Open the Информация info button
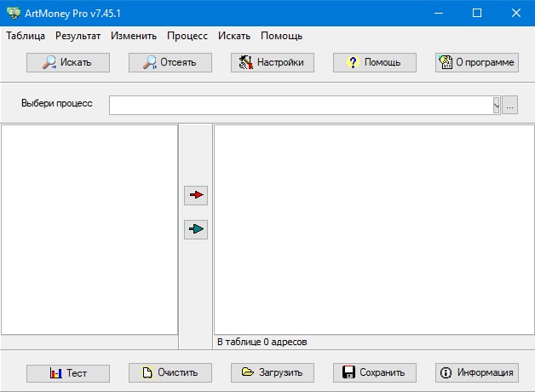Viewport: 535px width, 392px height. [477, 372]
